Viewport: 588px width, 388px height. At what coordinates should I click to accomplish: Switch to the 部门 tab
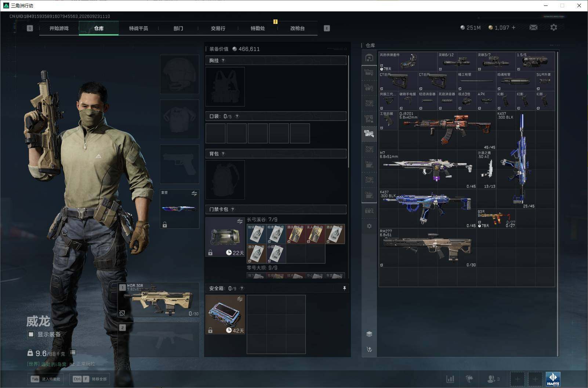coord(178,28)
